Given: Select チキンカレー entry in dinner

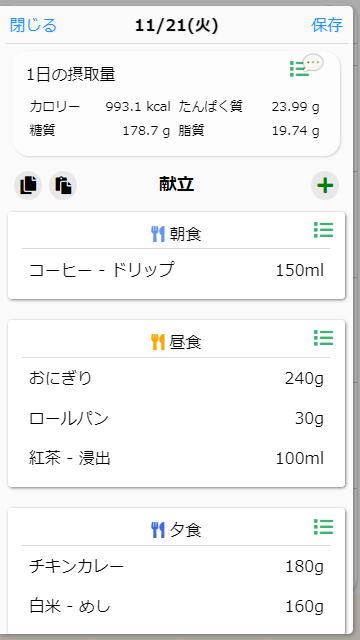Looking at the screenshot, I should pyautogui.click(x=176, y=567).
